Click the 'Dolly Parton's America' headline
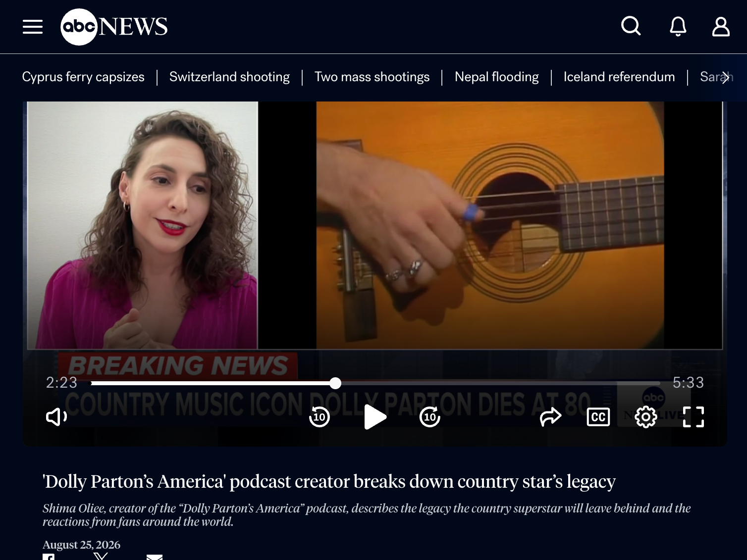Screen dimensions: 747x560 tap(329, 481)
